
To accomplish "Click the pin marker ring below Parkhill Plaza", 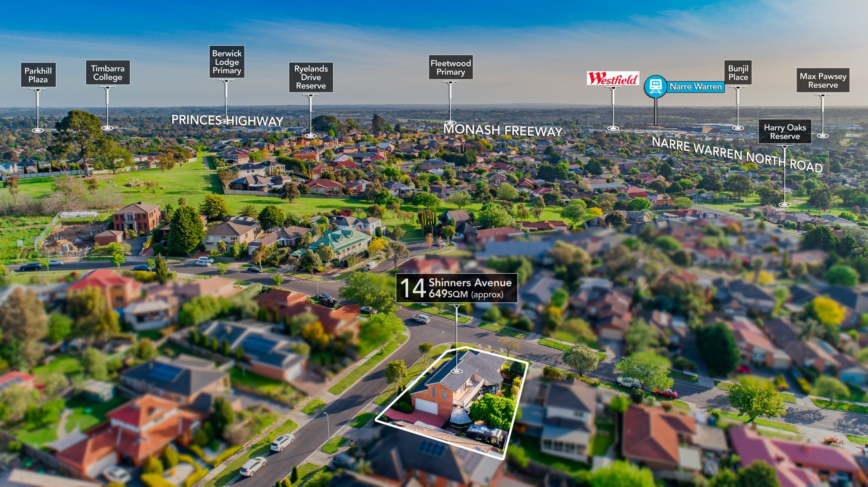I will [38, 130].
